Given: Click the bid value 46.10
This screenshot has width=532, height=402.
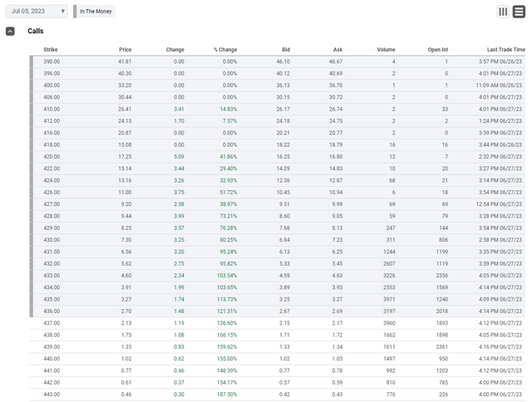Looking at the screenshot, I should pyautogui.click(x=283, y=61).
